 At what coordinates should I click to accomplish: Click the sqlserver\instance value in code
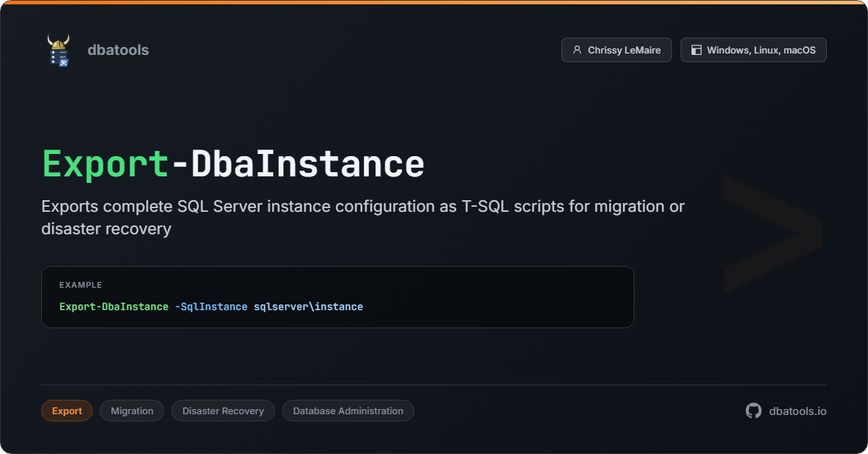(308, 307)
